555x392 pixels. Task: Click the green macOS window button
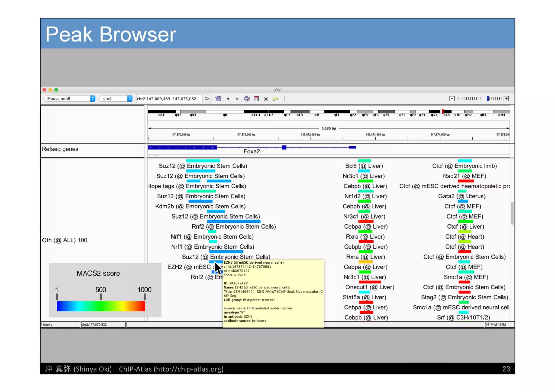pos(56,90)
